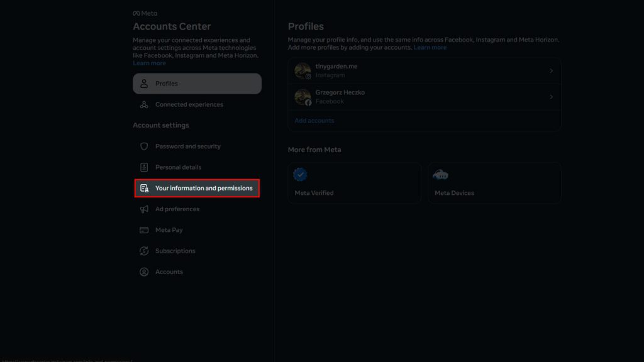Screen dimensions: 644x362
Task: Open Learn more link in Profiles description
Action: (x=430, y=48)
